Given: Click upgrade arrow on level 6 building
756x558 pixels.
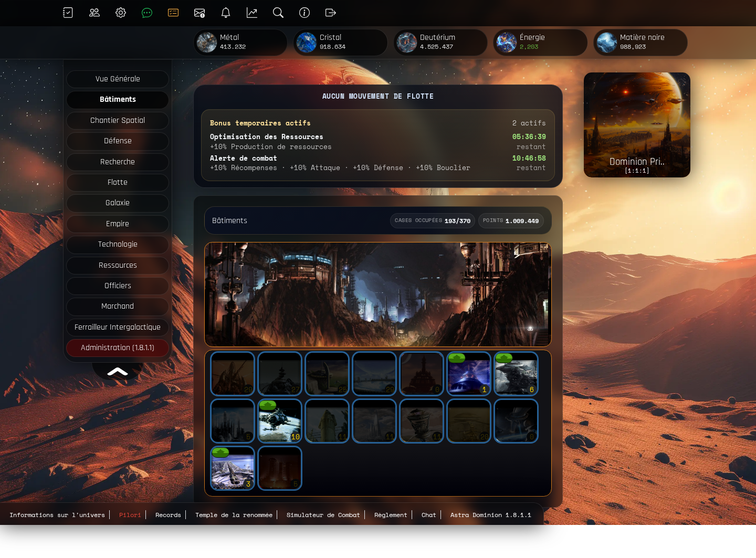Looking at the screenshot, I should [504, 358].
